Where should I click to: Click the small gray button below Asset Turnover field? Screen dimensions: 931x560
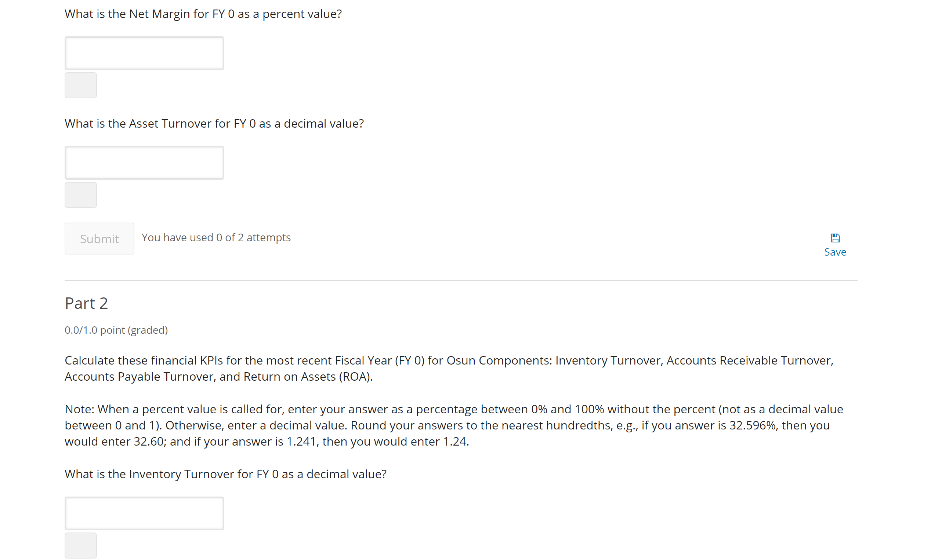pos(80,195)
